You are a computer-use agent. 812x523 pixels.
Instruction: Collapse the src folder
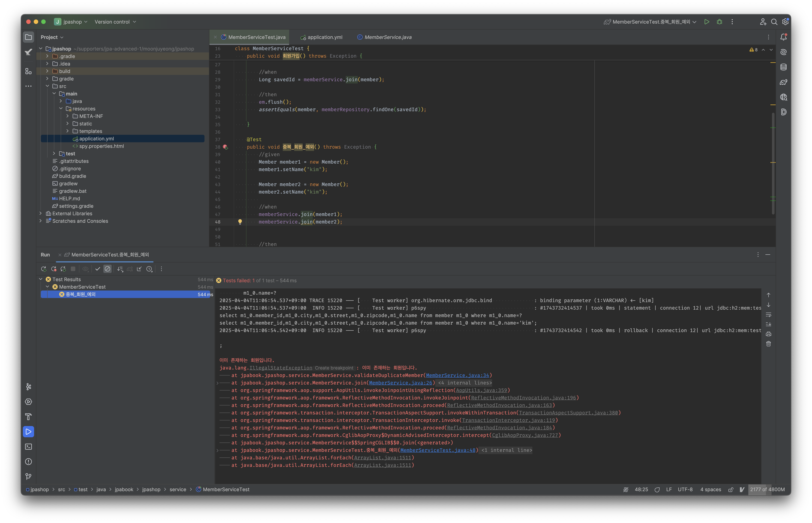(x=47, y=86)
